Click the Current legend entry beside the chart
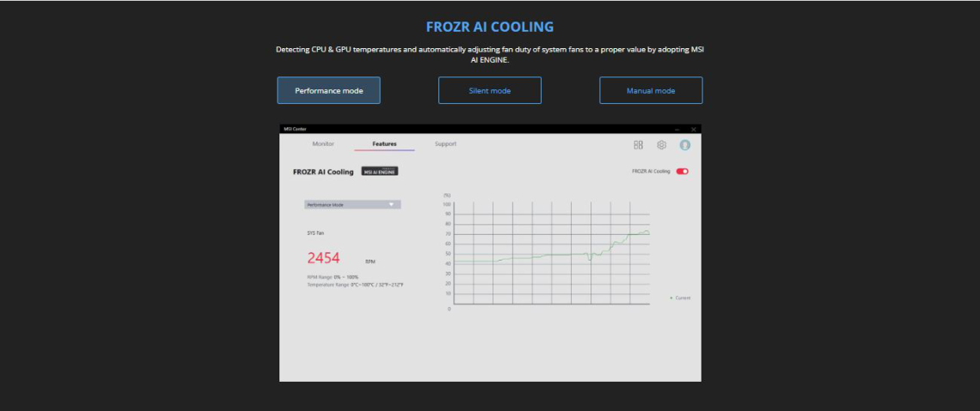This screenshot has width=980, height=411. (680, 298)
